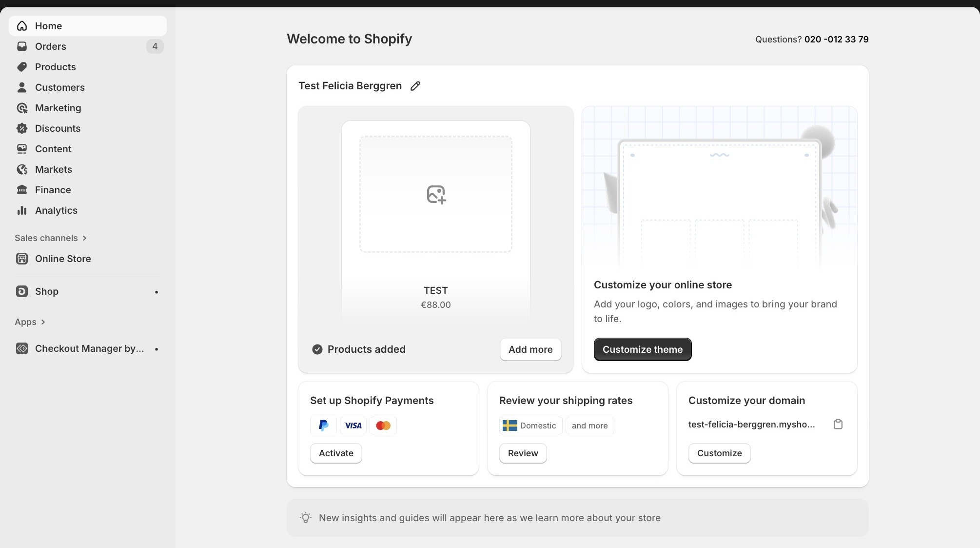Image resolution: width=980 pixels, height=548 pixels.
Task: Click the pencil icon beside store name
Action: tap(415, 86)
